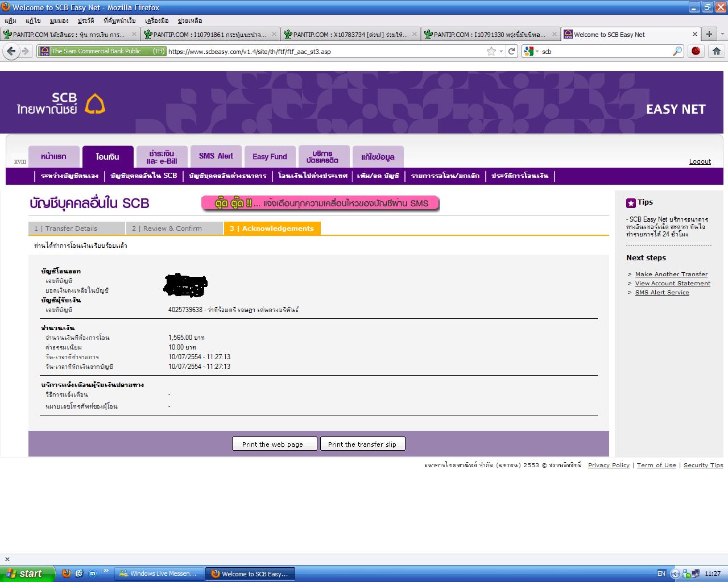Image resolution: width=728 pixels, height=582 pixels.
Task: Switch to the PANTIP I10791330 tab
Action: tap(490, 34)
